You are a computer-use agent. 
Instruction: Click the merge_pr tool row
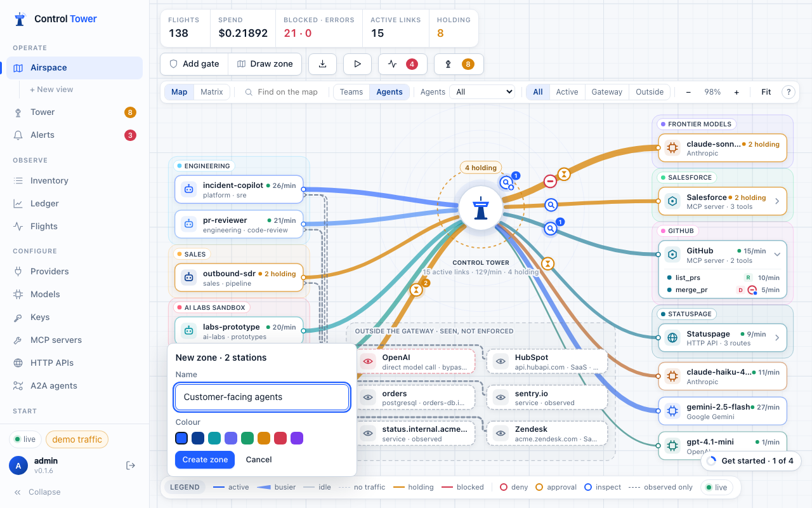(723, 290)
